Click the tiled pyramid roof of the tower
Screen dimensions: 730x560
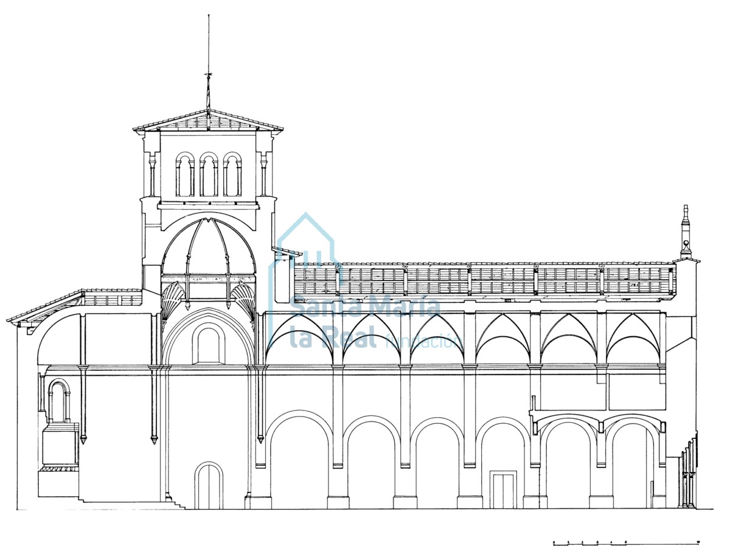point(208,121)
